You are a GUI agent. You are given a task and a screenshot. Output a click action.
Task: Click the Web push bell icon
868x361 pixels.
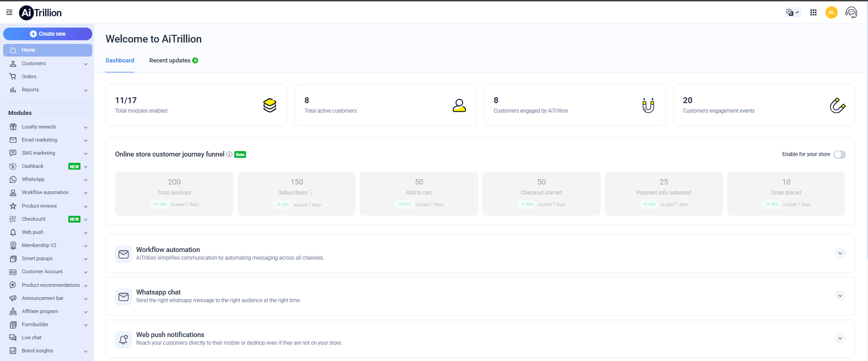(x=13, y=233)
